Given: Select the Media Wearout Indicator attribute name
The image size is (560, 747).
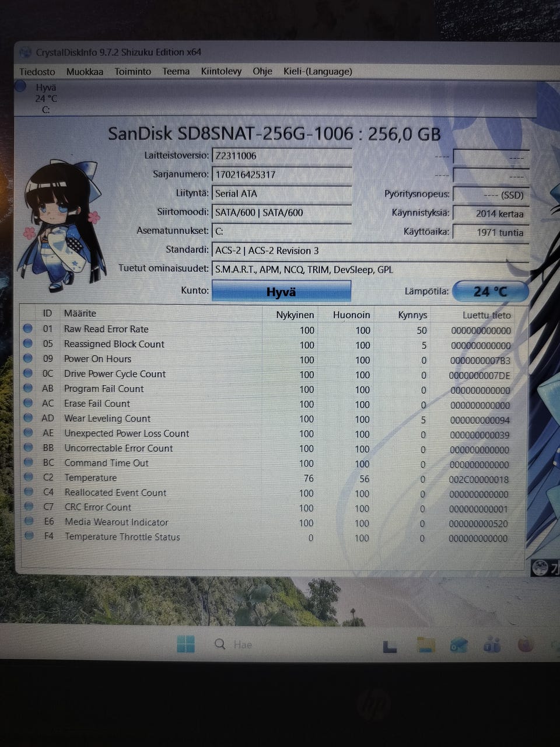Looking at the screenshot, I should tap(116, 522).
